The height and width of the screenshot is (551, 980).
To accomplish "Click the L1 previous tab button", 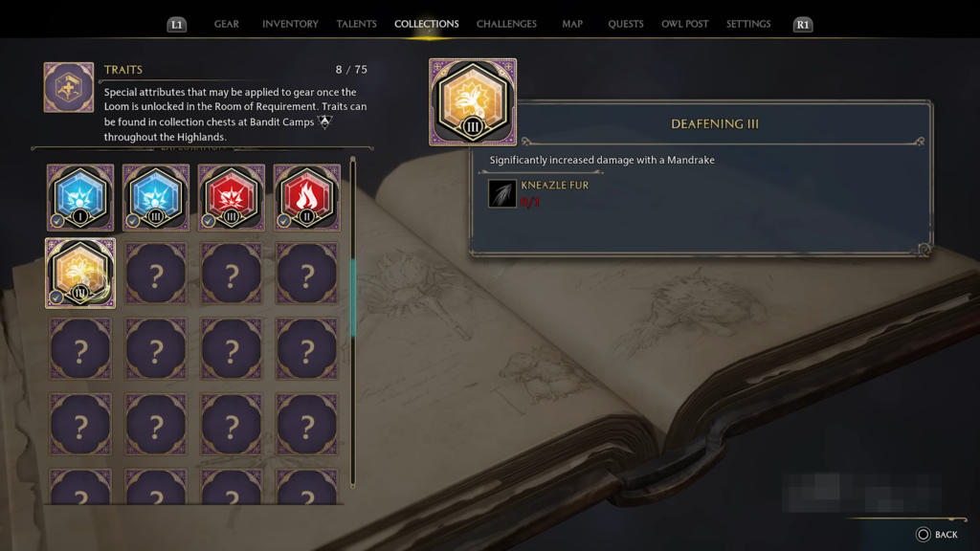I will pyautogui.click(x=177, y=24).
